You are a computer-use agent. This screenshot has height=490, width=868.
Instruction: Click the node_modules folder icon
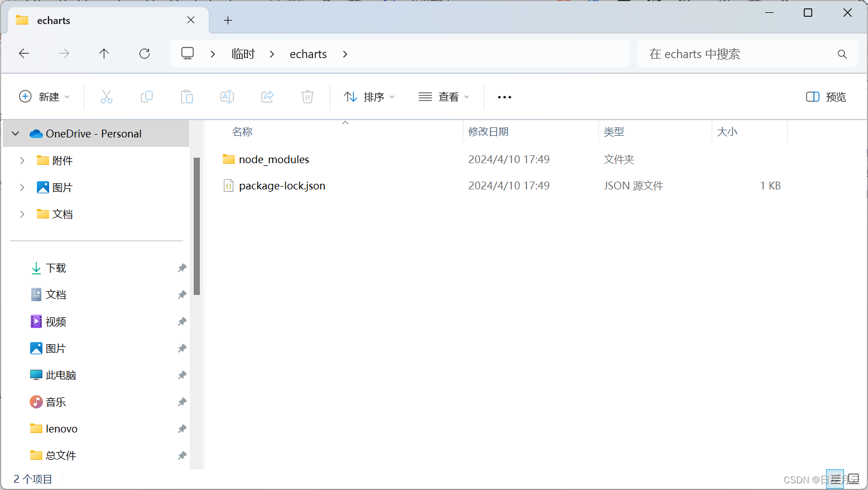229,159
